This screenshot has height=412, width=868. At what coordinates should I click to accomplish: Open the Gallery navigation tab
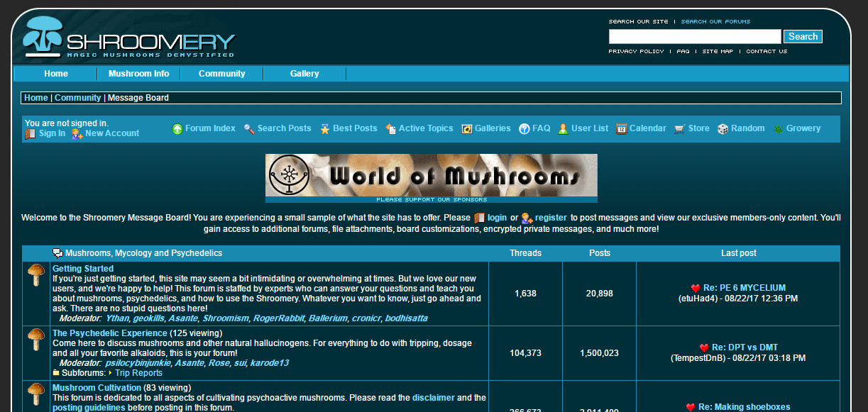pyautogui.click(x=304, y=74)
